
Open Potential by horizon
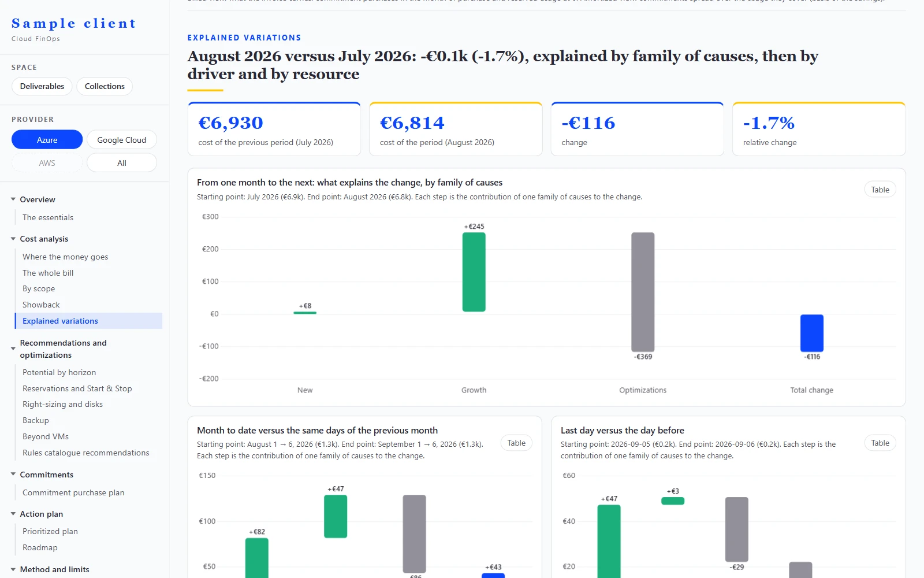[x=59, y=372]
